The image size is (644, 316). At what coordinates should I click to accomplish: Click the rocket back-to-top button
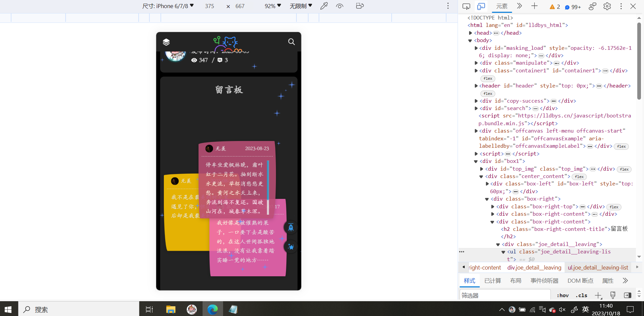tap(291, 227)
